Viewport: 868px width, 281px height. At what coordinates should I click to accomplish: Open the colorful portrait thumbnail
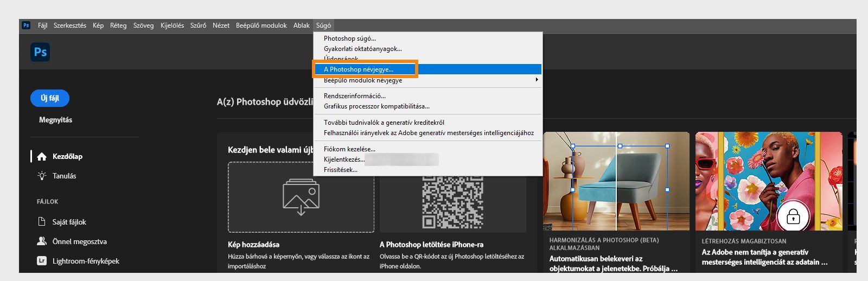point(769,181)
